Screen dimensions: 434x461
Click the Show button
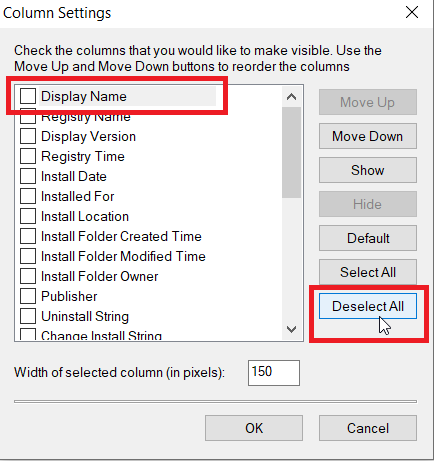pos(368,170)
